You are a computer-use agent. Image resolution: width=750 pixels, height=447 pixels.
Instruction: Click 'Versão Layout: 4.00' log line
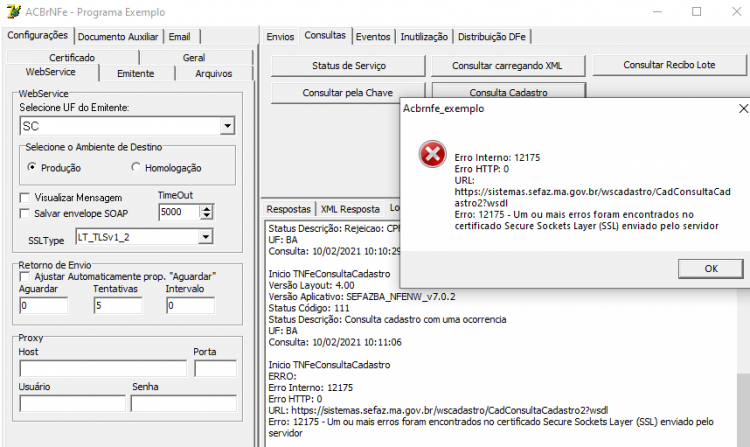(311, 285)
